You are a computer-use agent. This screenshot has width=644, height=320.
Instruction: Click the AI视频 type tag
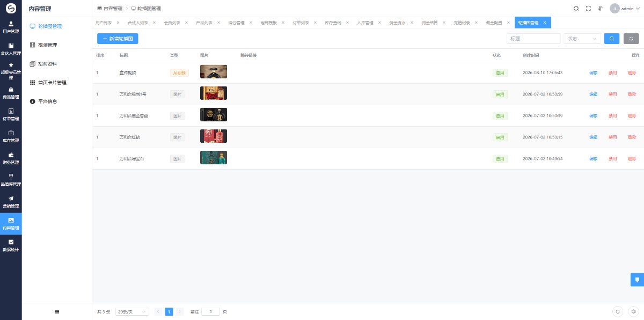(179, 72)
